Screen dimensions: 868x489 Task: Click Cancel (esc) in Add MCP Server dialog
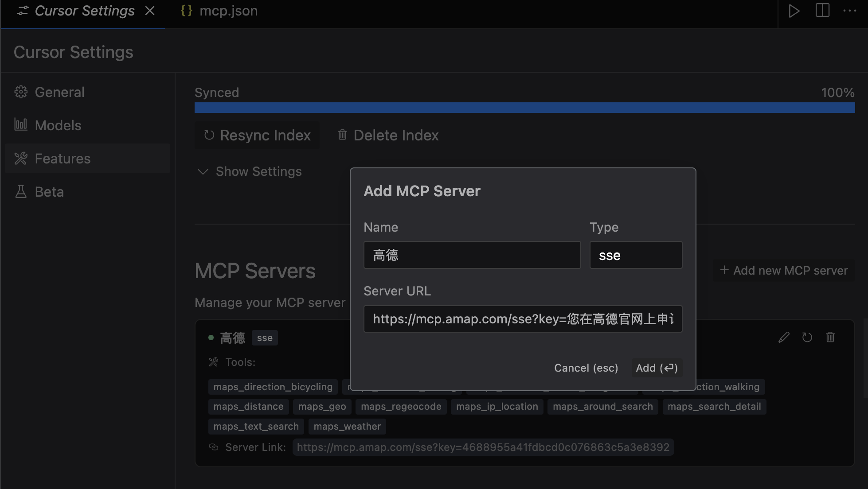click(x=586, y=368)
